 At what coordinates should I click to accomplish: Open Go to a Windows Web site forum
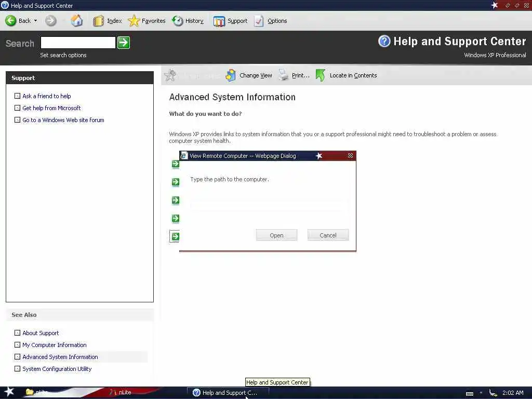63,120
